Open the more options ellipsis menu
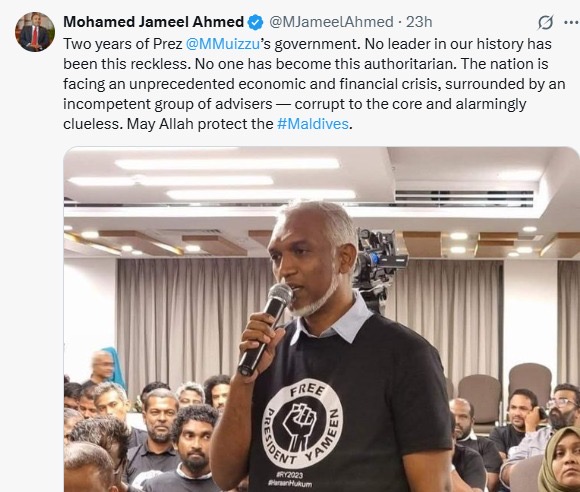This screenshot has height=492, width=580. pyautogui.click(x=572, y=23)
